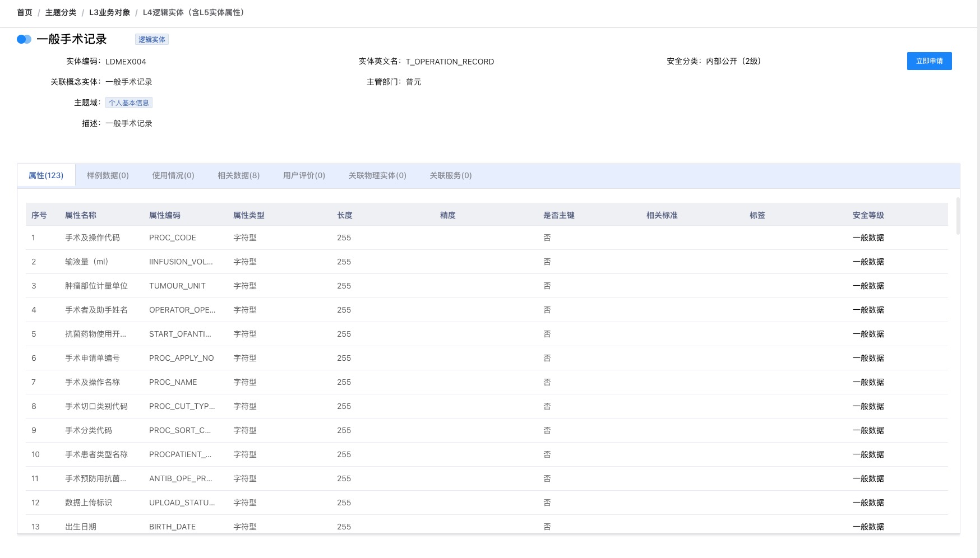Click the table's vertical scrollbar thumb

tap(958, 216)
